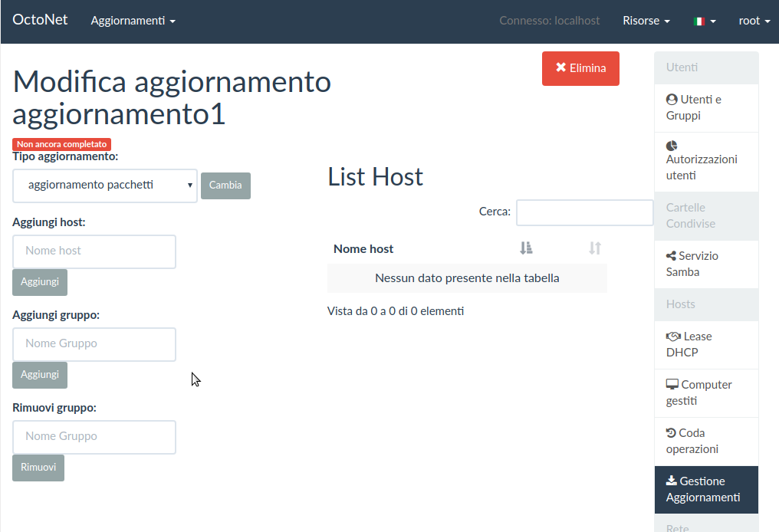Sort Nome host column with active sort icon

526,248
